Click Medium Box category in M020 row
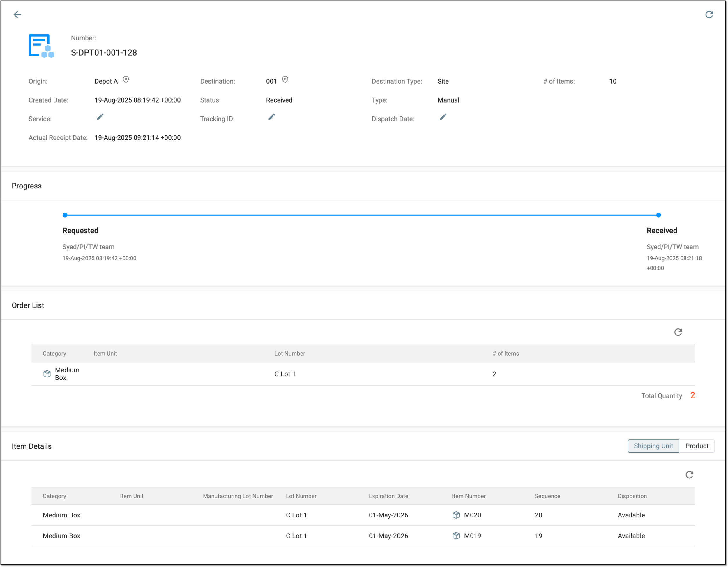728x567 pixels. pos(62,515)
